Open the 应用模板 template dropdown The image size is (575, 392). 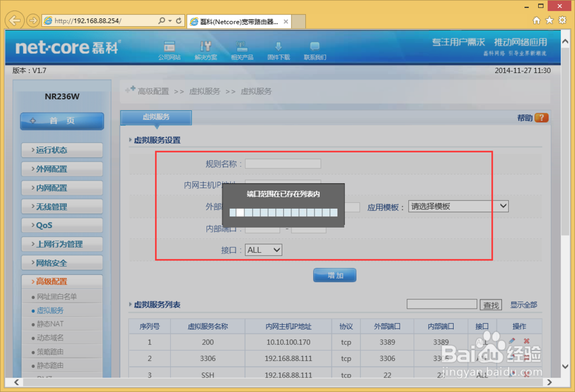(x=458, y=206)
